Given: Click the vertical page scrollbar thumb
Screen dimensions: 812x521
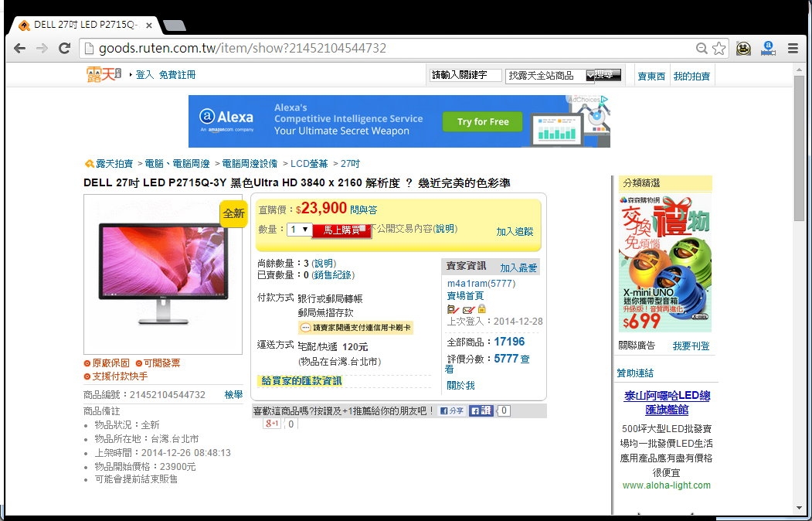Looking at the screenshot, I should point(799,148).
